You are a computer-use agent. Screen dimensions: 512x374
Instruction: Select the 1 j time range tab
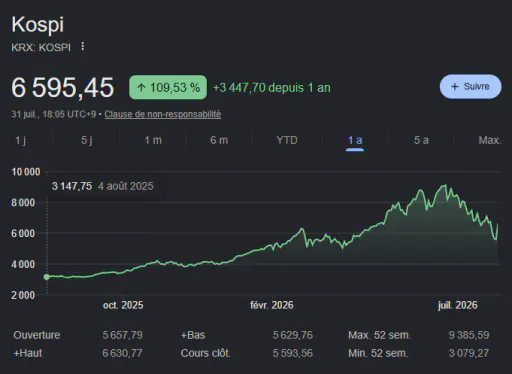tap(20, 140)
